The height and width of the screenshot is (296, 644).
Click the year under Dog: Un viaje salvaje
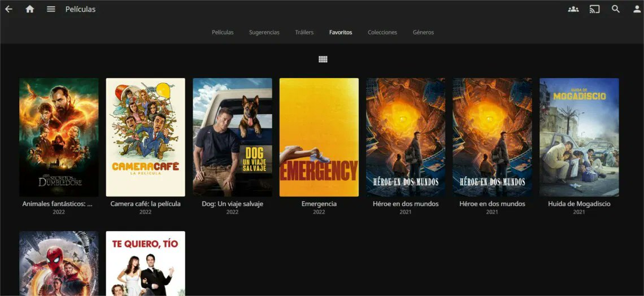[x=233, y=212]
